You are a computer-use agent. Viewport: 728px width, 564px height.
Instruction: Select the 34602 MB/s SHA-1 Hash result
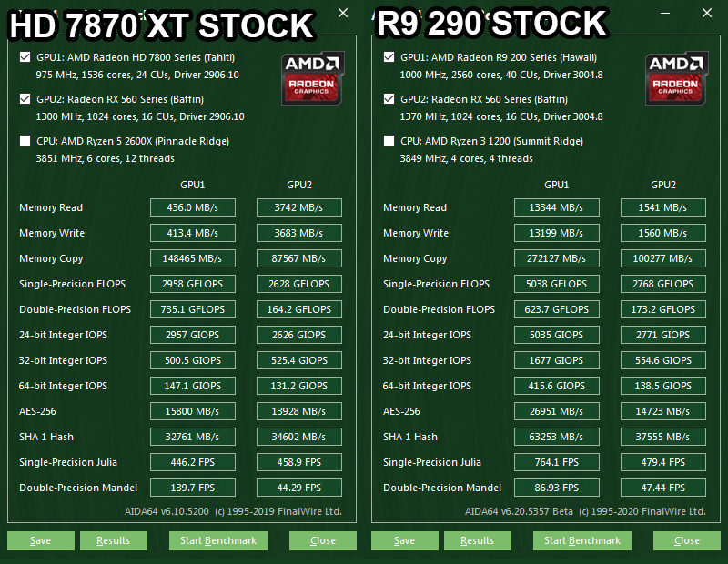tap(299, 437)
